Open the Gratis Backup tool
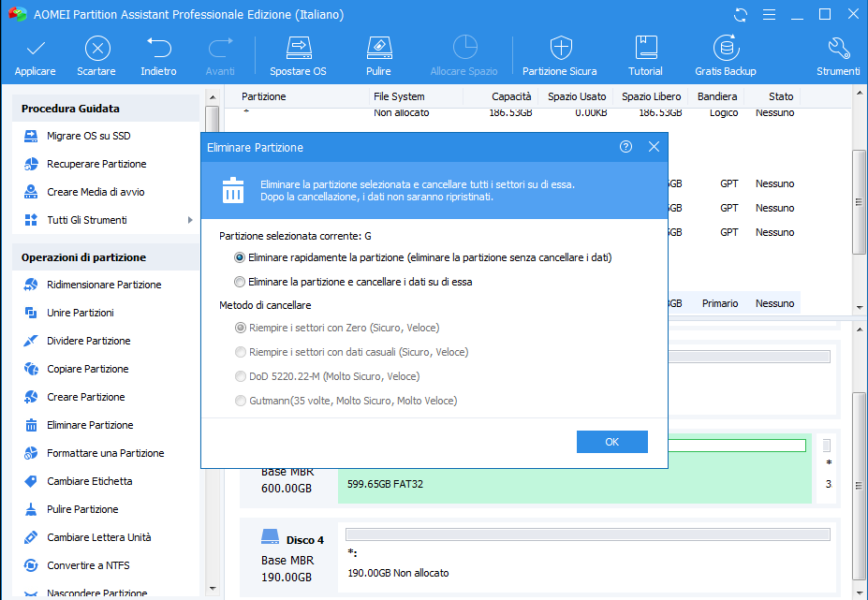868x600 pixels. pos(725,49)
